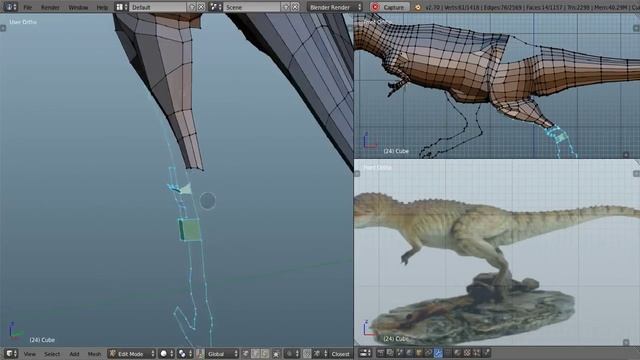Click the User Ortho viewport label
640x360 pixels.
pyautogui.click(x=23, y=22)
